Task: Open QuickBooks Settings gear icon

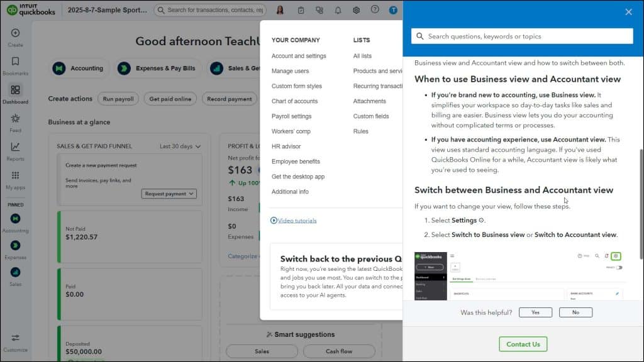Action: (x=357, y=10)
